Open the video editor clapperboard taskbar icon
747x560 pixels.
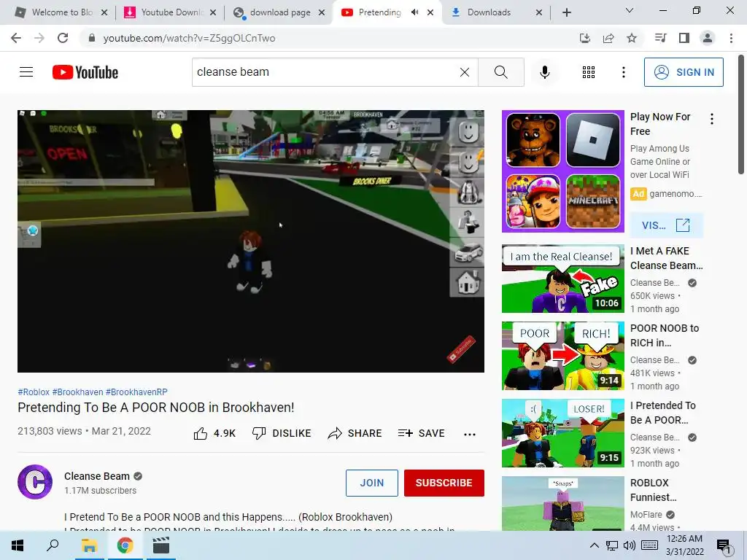tap(161, 545)
